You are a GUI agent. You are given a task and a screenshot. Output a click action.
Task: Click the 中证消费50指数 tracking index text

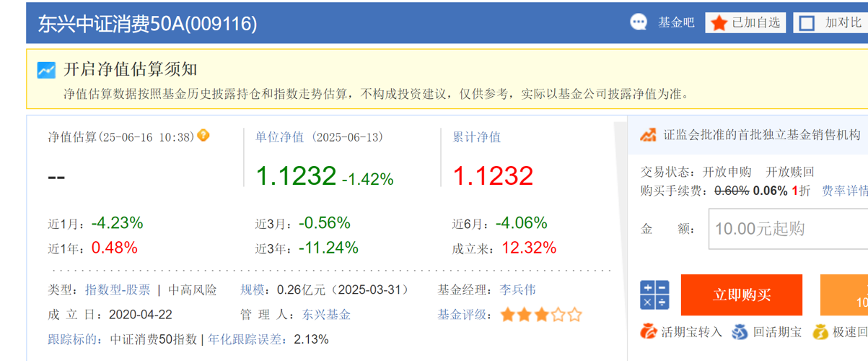[153, 339]
